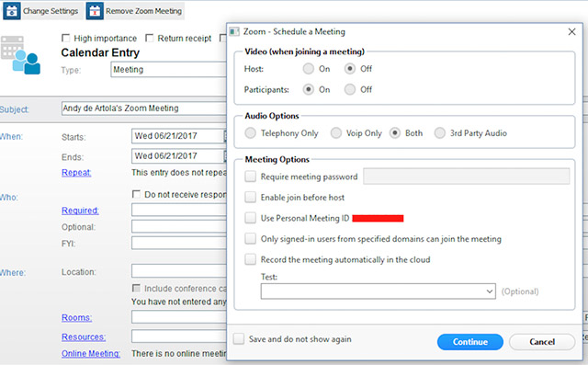Click the Zoom dialog title bar icon
The image size is (588, 365).
(235, 32)
